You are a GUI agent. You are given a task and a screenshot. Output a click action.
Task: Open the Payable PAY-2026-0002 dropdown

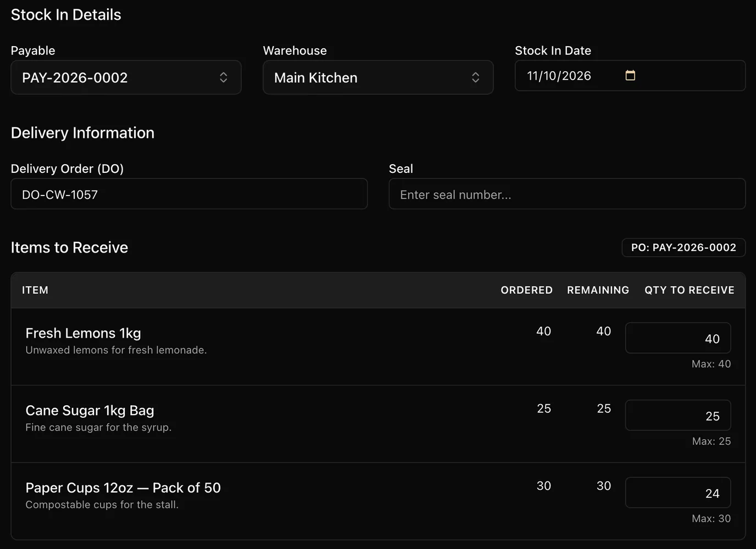pyautogui.click(x=126, y=77)
